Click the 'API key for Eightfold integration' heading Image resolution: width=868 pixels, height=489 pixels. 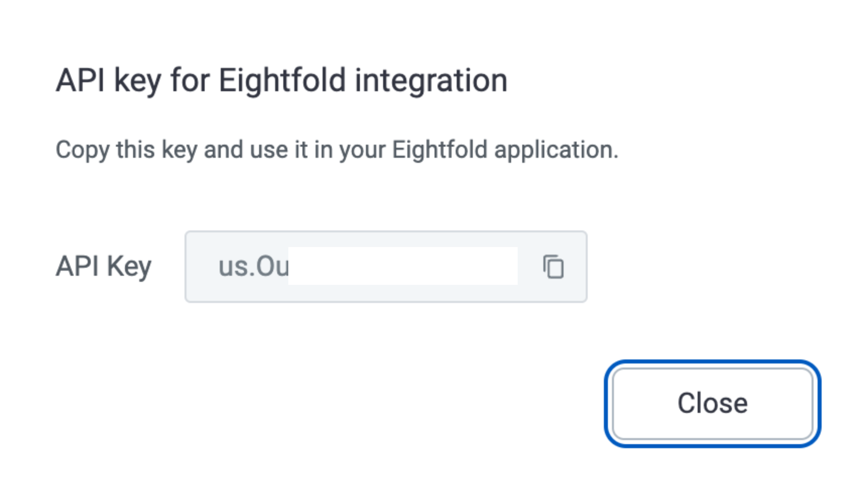(x=281, y=81)
